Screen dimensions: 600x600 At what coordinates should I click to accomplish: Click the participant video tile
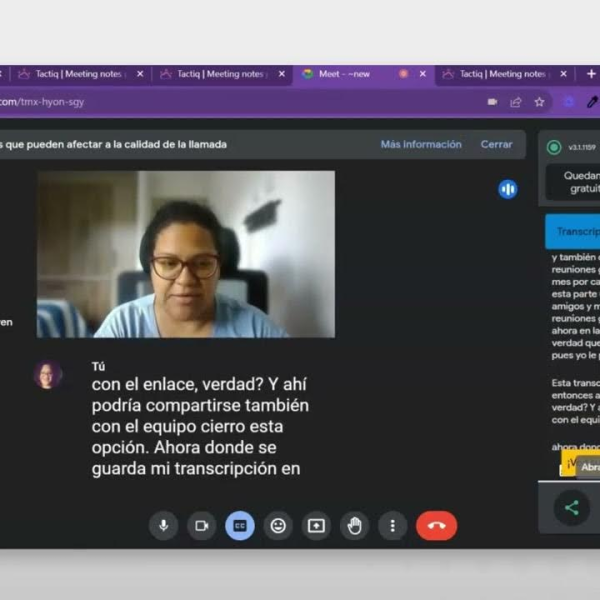click(x=186, y=254)
